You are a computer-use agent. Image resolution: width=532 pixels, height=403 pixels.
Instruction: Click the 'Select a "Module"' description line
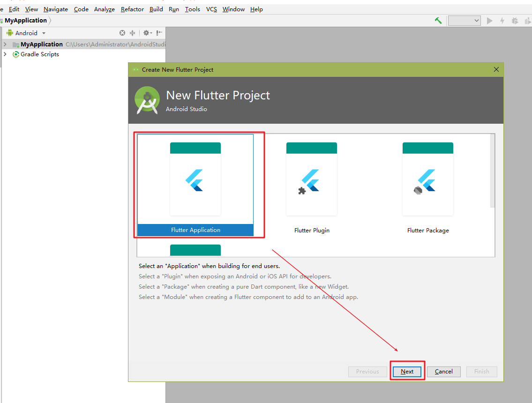tap(248, 297)
